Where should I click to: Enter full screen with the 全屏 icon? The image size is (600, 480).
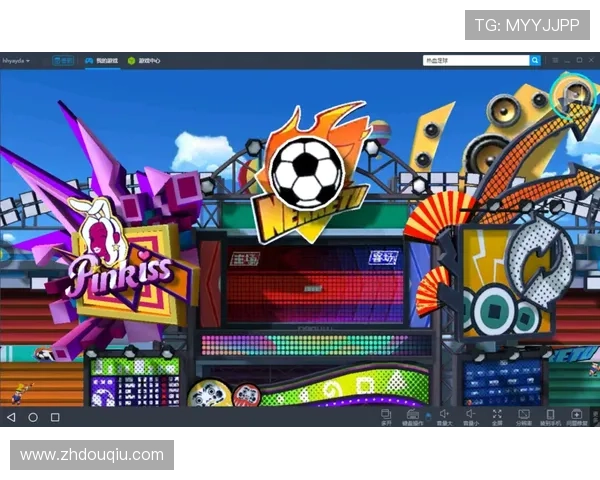tap(497, 415)
